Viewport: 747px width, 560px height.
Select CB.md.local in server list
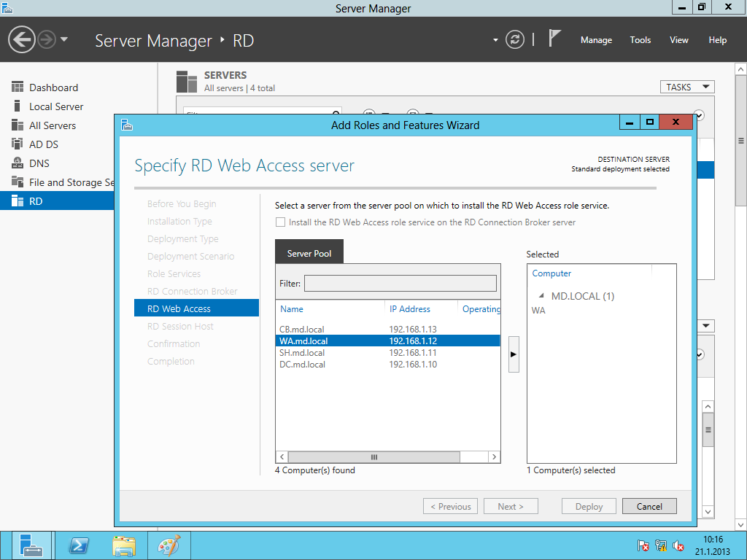[303, 329]
